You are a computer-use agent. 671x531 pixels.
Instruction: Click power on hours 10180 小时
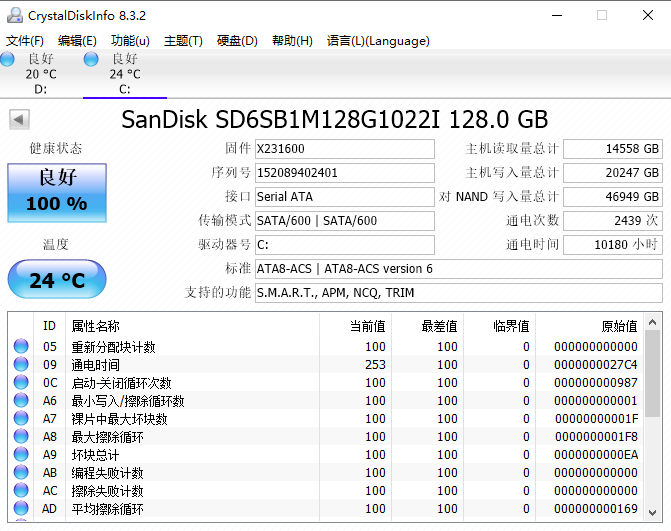pyautogui.click(x=613, y=244)
